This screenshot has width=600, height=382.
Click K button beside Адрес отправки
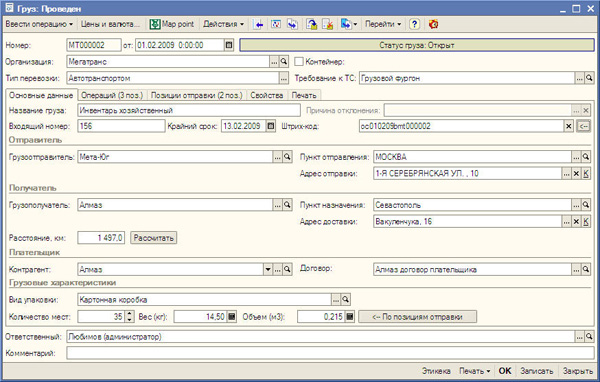click(586, 173)
